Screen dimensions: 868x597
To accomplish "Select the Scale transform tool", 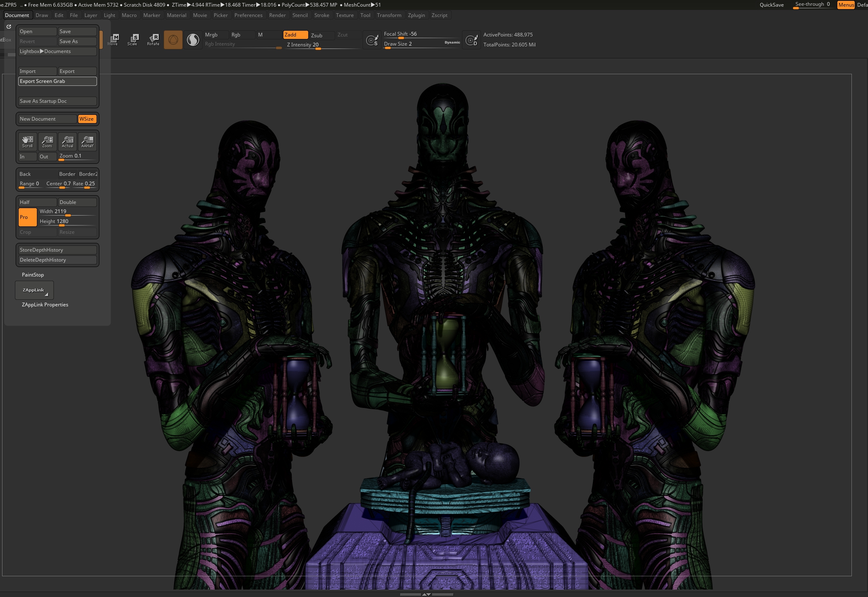I will tap(133, 40).
